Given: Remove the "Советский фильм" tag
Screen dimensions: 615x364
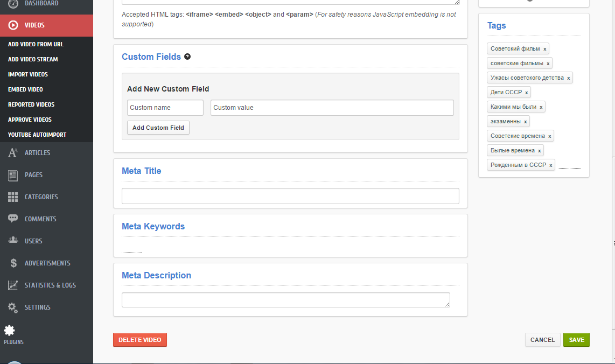Looking at the screenshot, I should coord(545,49).
